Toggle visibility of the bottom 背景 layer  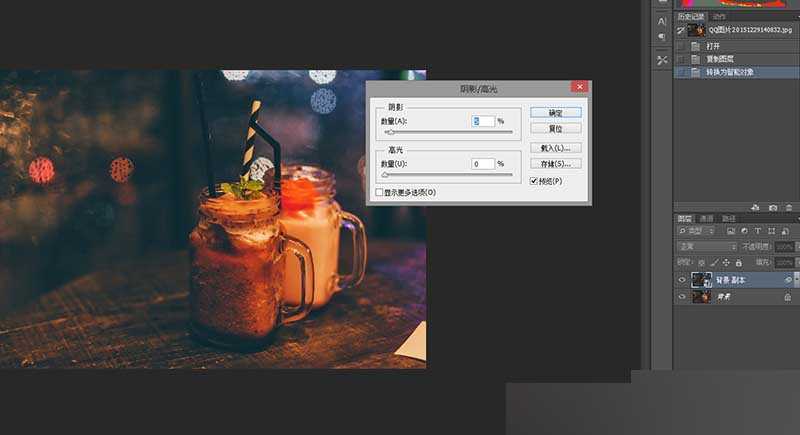click(x=682, y=297)
